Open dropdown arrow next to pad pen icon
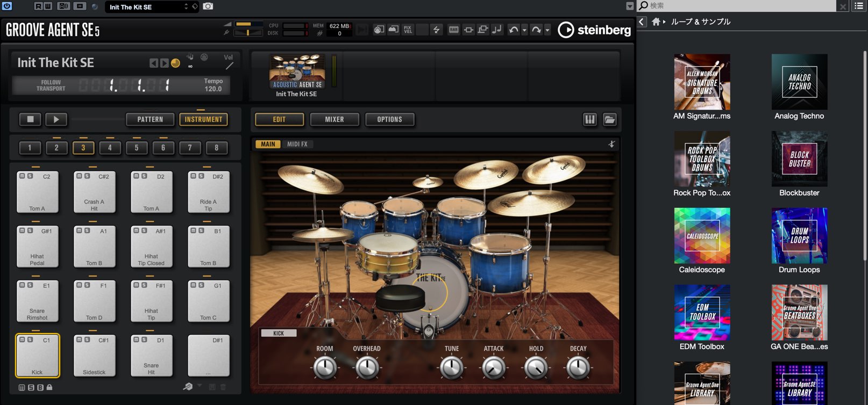The image size is (868, 405). [200, 385]
